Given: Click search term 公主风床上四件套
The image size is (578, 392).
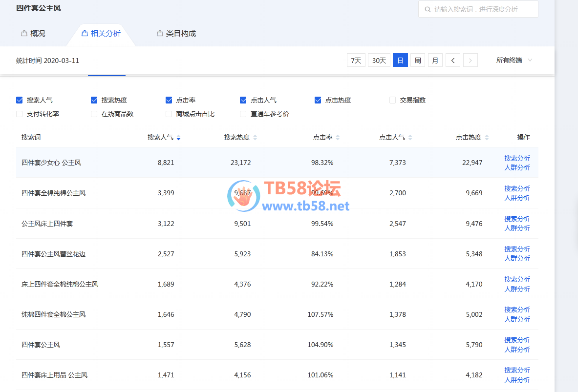Looking at the screenshot, I should [x=47, y=224].
